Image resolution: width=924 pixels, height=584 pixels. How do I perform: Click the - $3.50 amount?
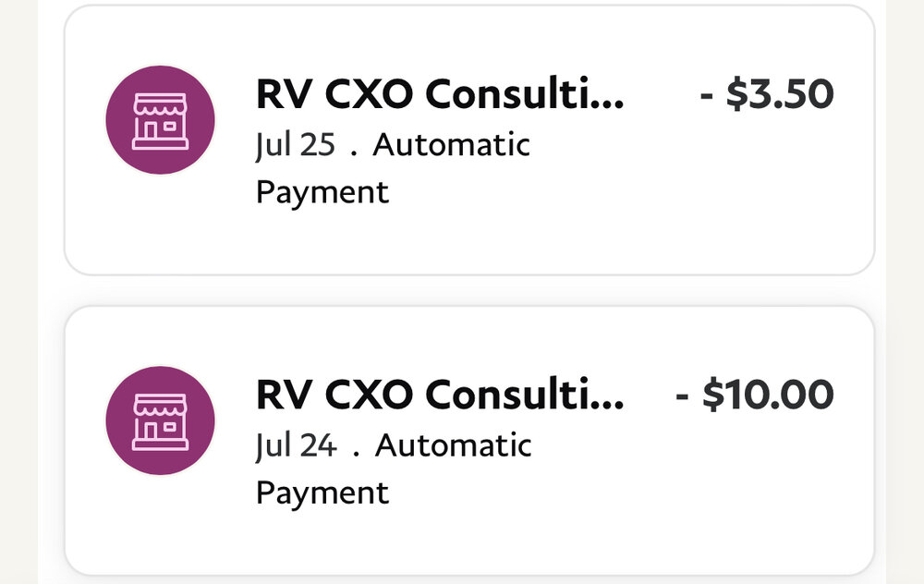tap(767, 94)
